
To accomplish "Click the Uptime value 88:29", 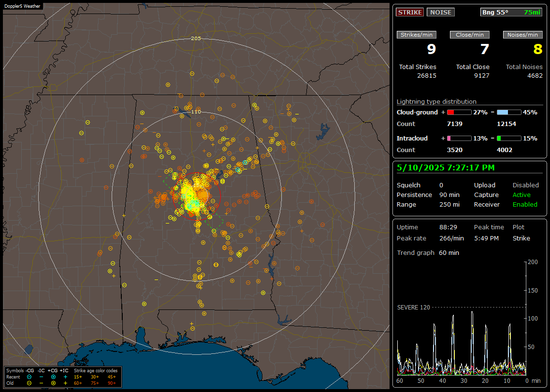I will pyautogui.click(x=448, y=227).
